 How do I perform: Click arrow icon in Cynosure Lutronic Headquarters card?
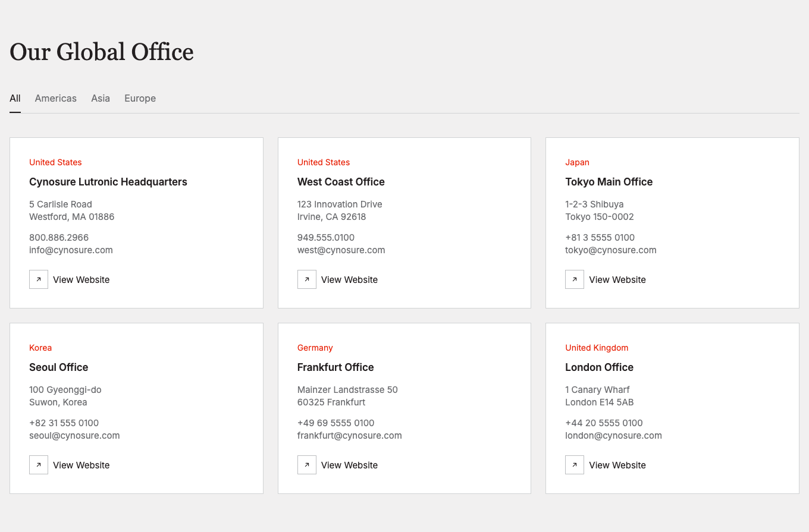pos(39,279)
